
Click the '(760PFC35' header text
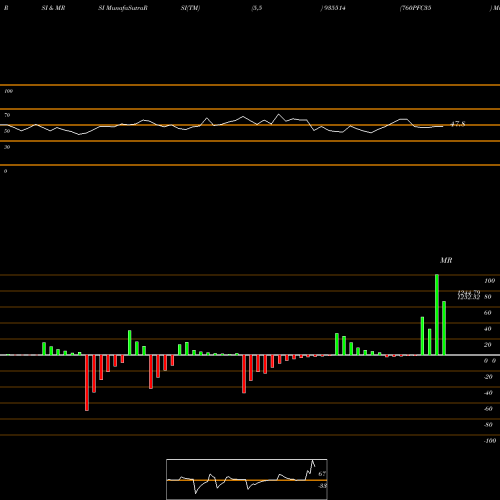pos(415,8)
